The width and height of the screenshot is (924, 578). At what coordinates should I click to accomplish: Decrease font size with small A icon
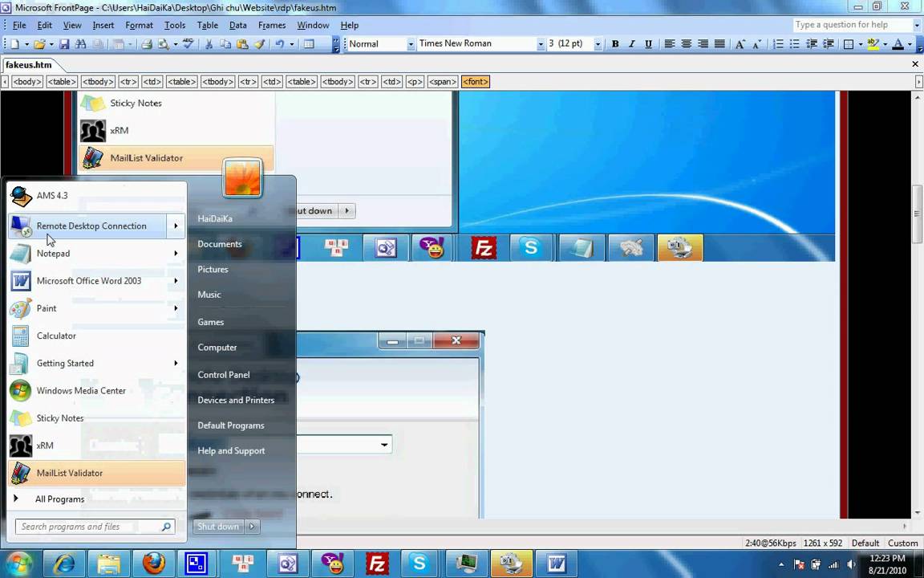(x=756, y=44)
